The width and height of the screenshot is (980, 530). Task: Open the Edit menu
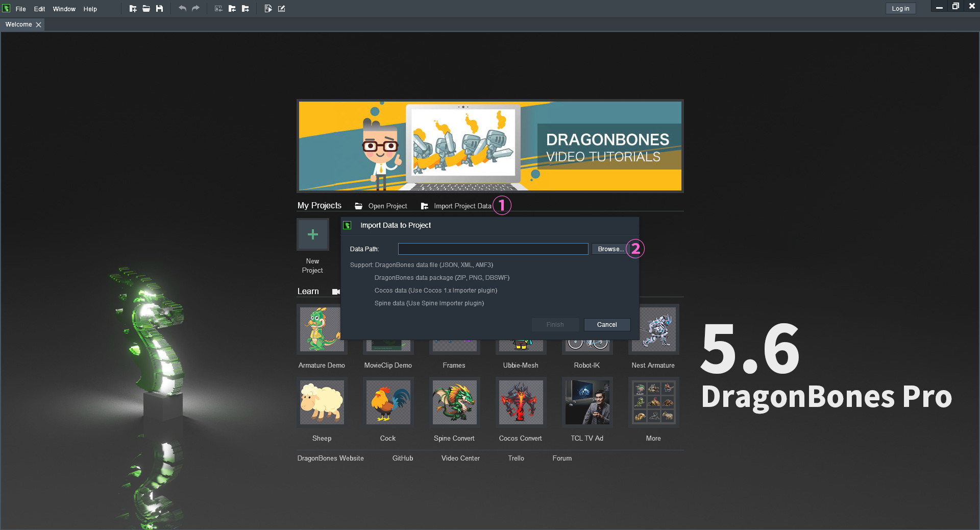click(39, 9)
